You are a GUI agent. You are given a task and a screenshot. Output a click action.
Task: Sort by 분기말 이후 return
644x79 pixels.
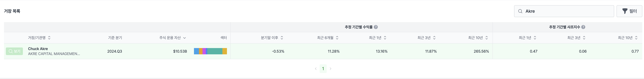(282, 38)
